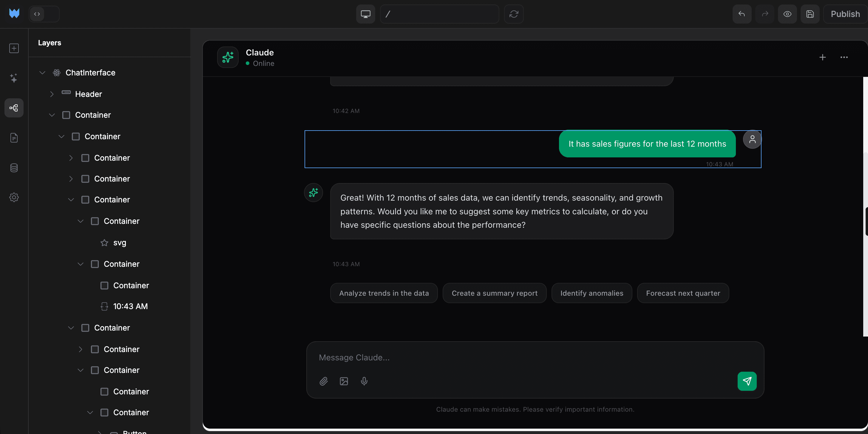Click the text icon beside 10:43 AM layer
Image resolution: width=868 pixels, height=434 pixels.
pos(104,306)
